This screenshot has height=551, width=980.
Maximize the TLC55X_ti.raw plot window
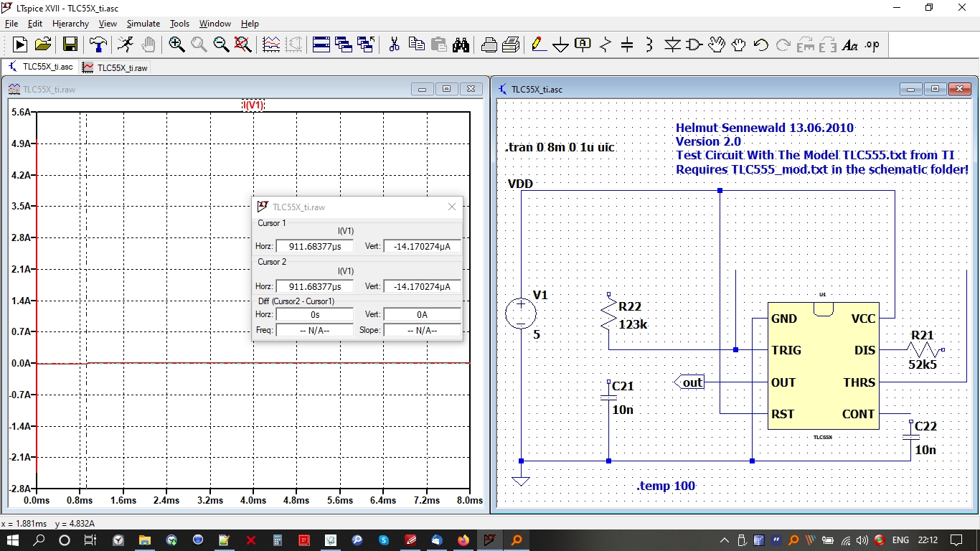pyautogui.click(x=446, y=89)
